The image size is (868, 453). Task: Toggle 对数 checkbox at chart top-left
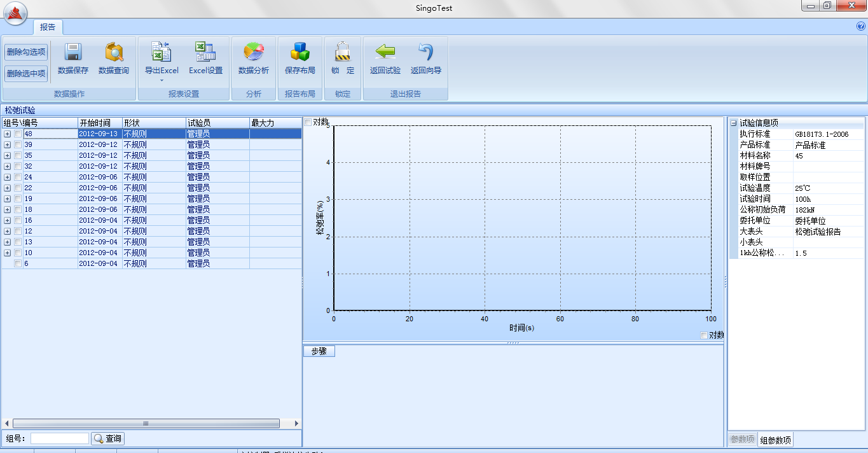308,122
